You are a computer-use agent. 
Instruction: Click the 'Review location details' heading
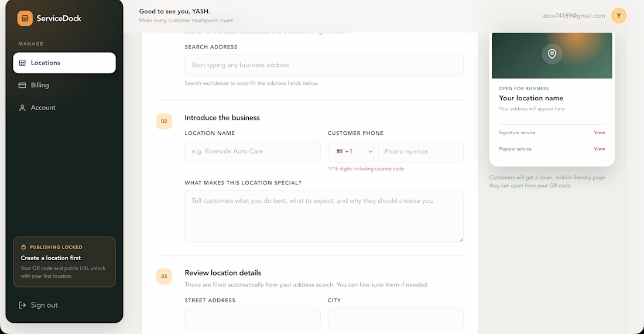(223, 273)
